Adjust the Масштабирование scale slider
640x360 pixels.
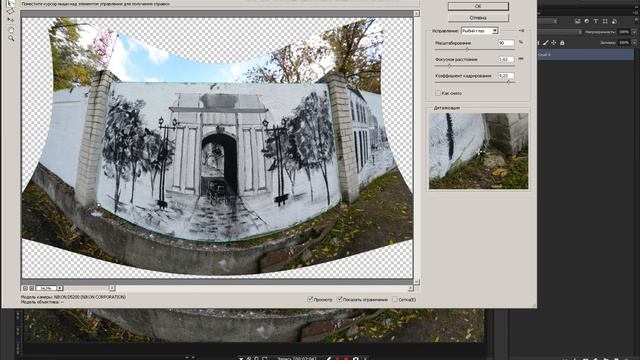click(x=467, y=49)
